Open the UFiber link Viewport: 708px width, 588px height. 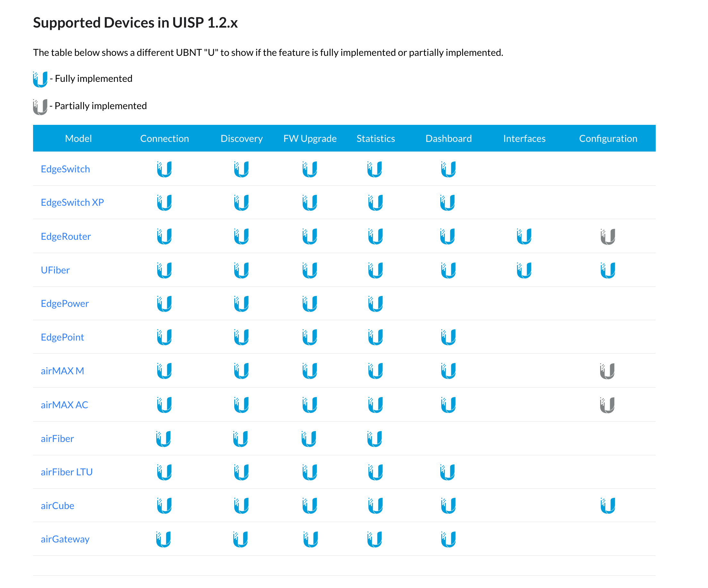55,270
